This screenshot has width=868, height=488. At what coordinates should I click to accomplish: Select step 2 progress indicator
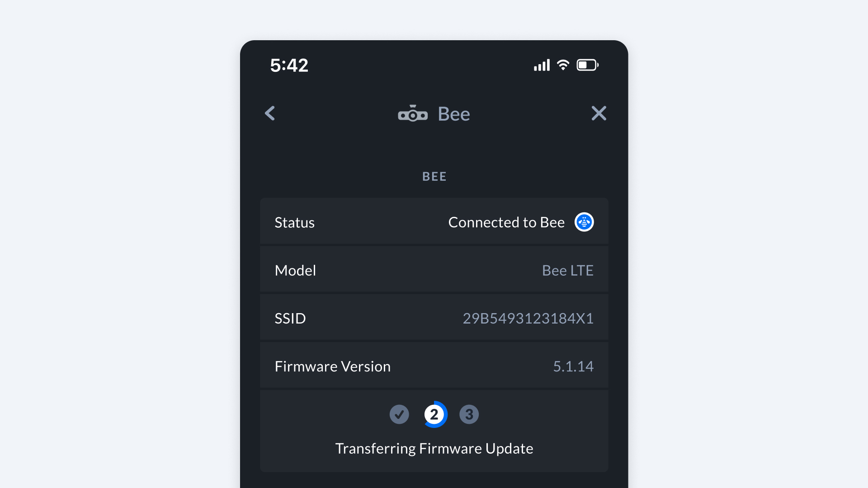[434, 414]
